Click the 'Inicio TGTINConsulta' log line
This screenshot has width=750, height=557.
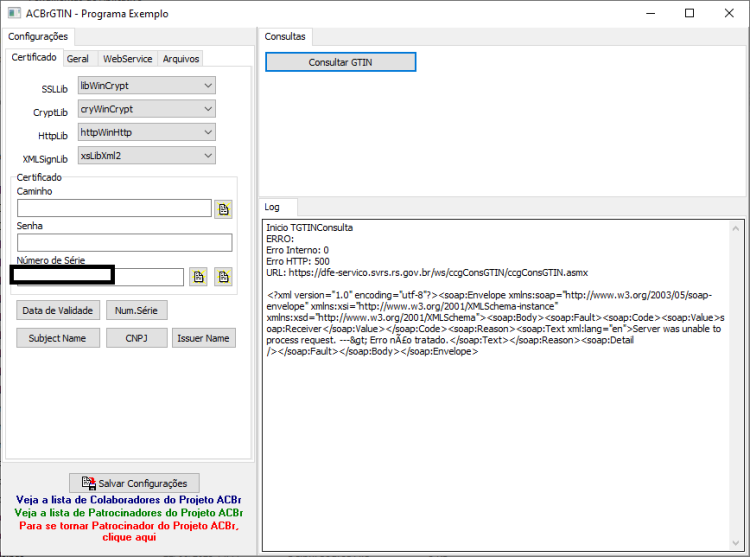click(309, 228)
